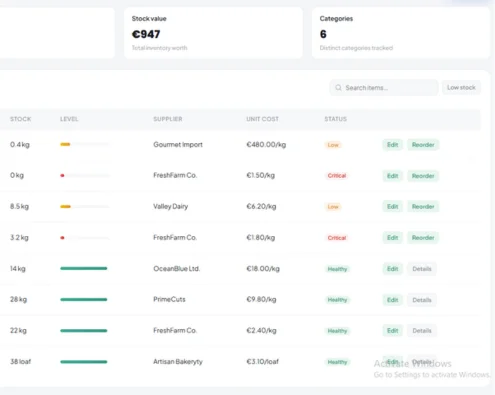Click the 38 loaf stock value
The height and width of the screenshot is (395, 495).
point(20,362)
